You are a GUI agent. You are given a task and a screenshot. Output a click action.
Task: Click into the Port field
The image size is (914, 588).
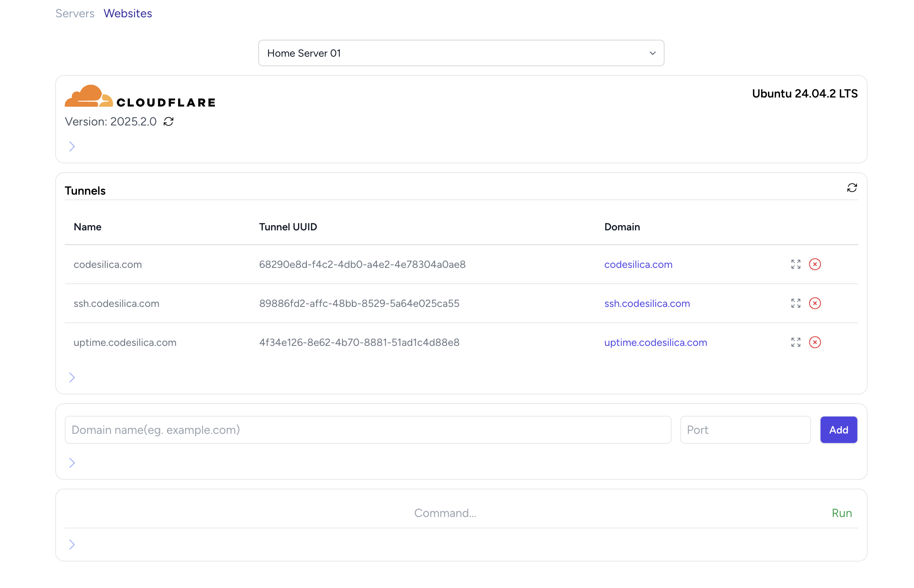click(745, 429)
